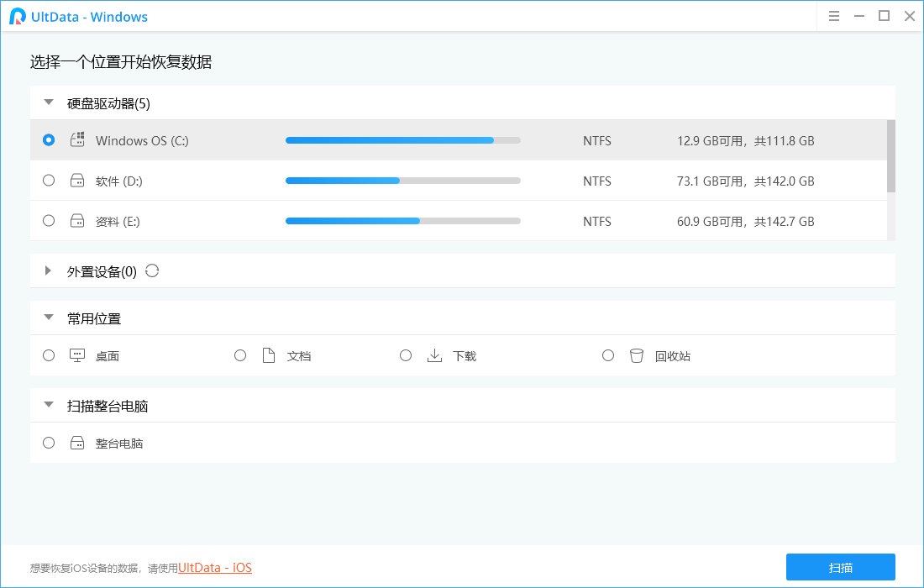Collapse the 常用位置 section

click(48, 318)
